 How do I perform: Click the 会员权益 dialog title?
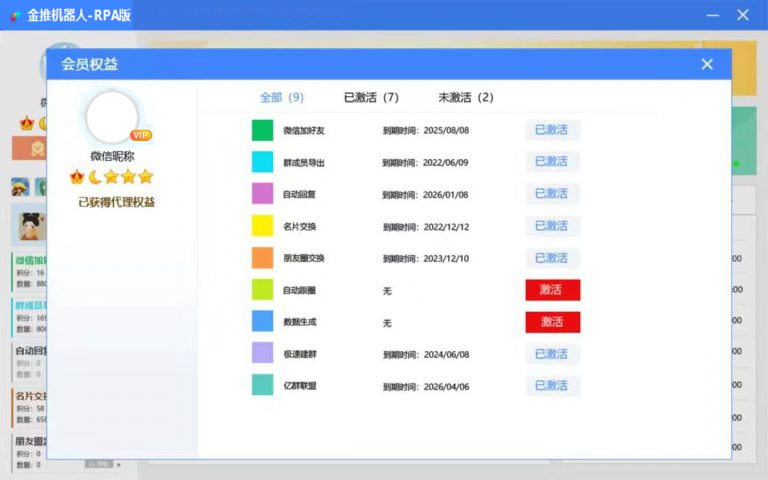89,64
